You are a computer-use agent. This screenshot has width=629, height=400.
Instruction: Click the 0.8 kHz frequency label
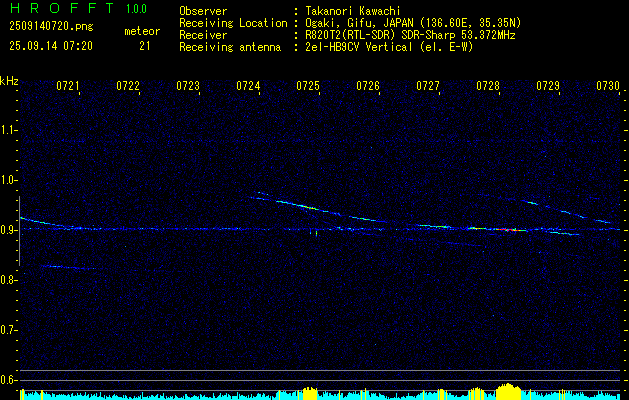(x=8, y=280)
